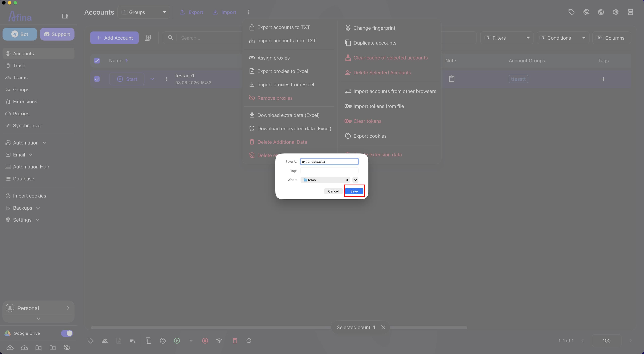
Task: Open Extensions in sidebar
Action: tap(38, 102)
